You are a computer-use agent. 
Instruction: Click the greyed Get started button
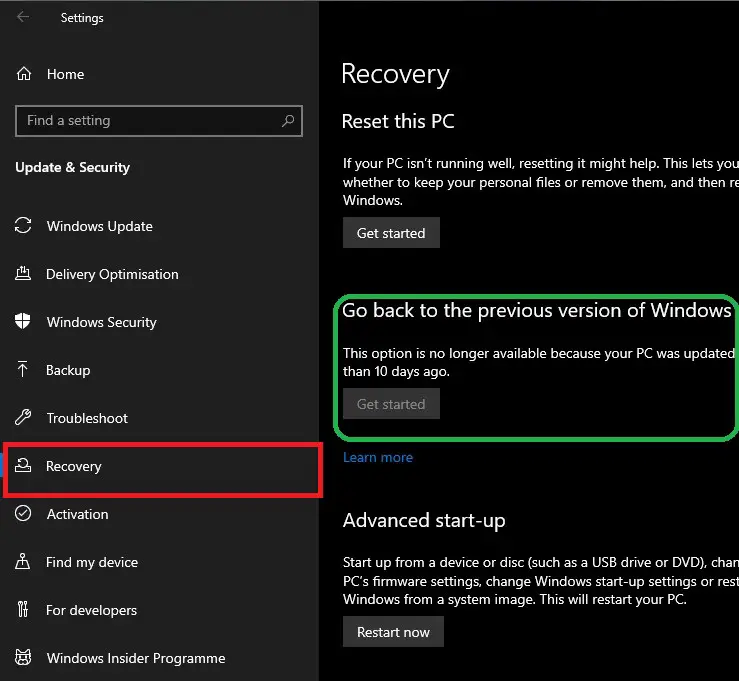pos(391,404)
